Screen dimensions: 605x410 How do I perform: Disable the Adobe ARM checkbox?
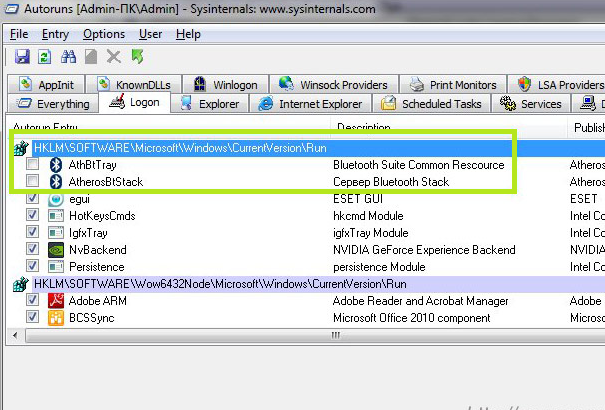32,300
